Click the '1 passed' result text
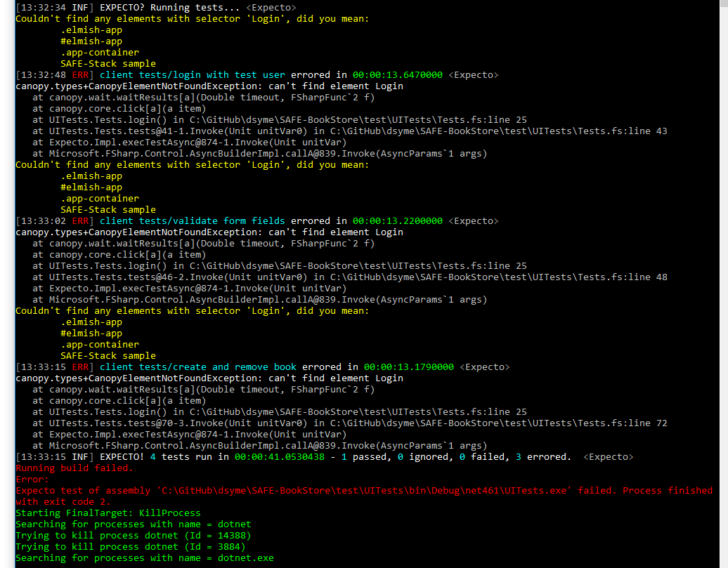This screenshot has height=568, width=728. coord(366,457)
